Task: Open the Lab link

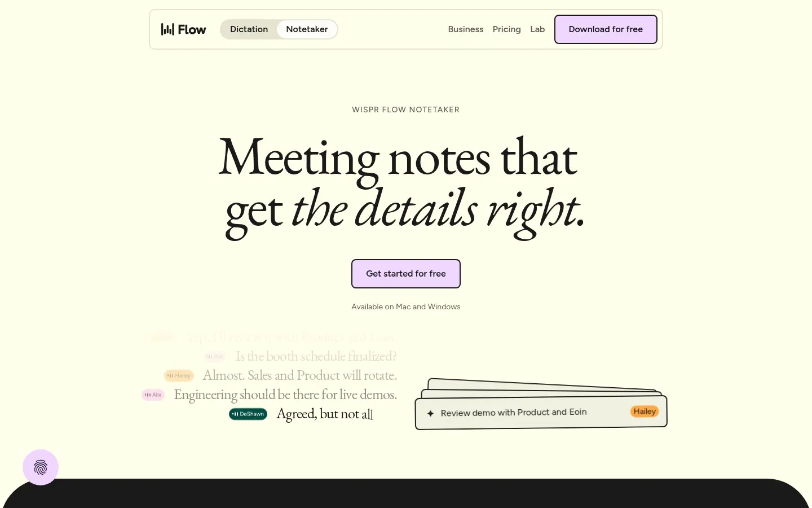Action: tap(537, 29)
